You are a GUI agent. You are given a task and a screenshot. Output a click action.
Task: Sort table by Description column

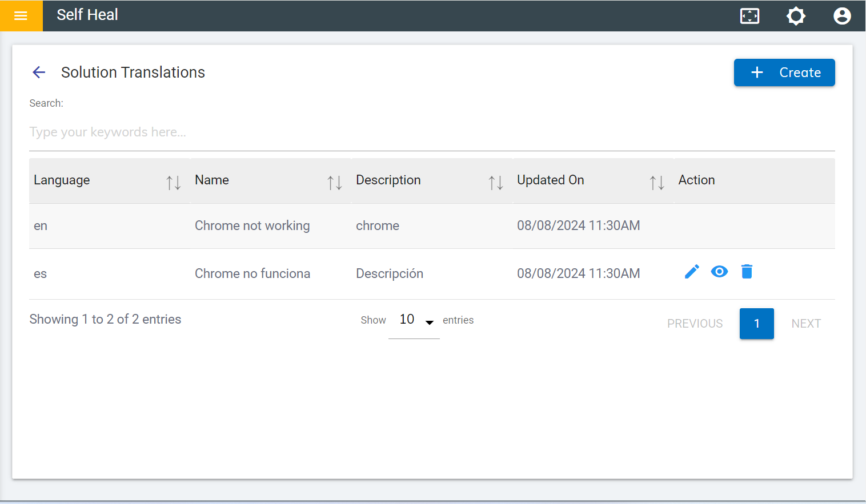pyautogui.click(x=495, y=182)
